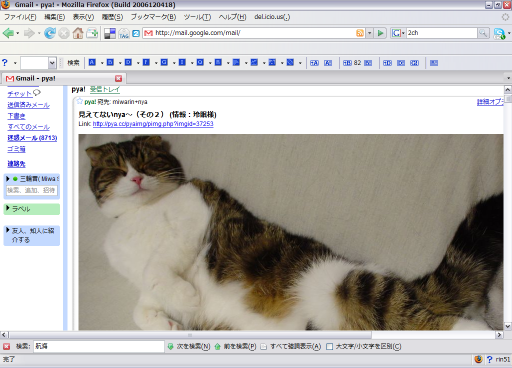
Task: Open the pya.cc image link in the email
Action: pos(153,124)
